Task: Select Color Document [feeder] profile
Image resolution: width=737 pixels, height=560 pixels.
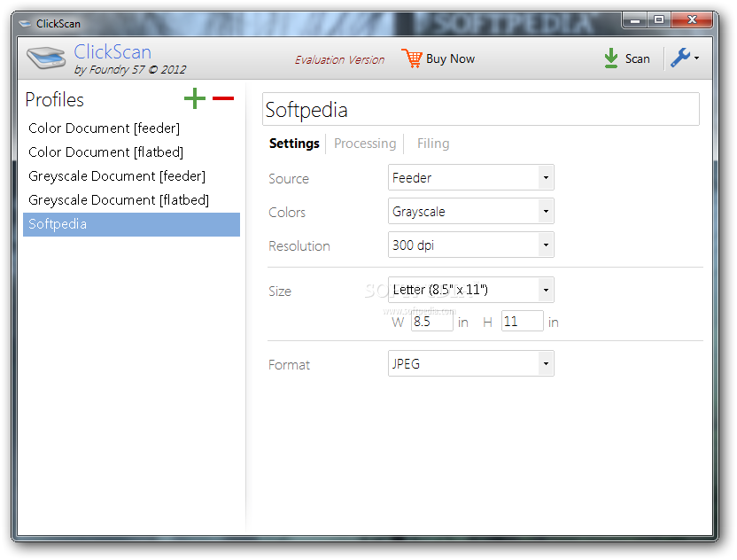Action: point(132,128)
